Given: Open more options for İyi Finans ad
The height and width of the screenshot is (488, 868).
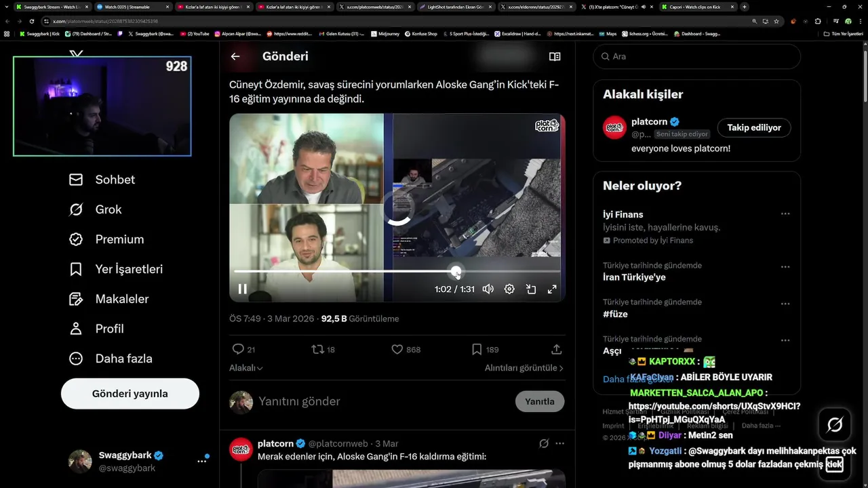Looking at the screenshot, I should click(x=785, y=214).
